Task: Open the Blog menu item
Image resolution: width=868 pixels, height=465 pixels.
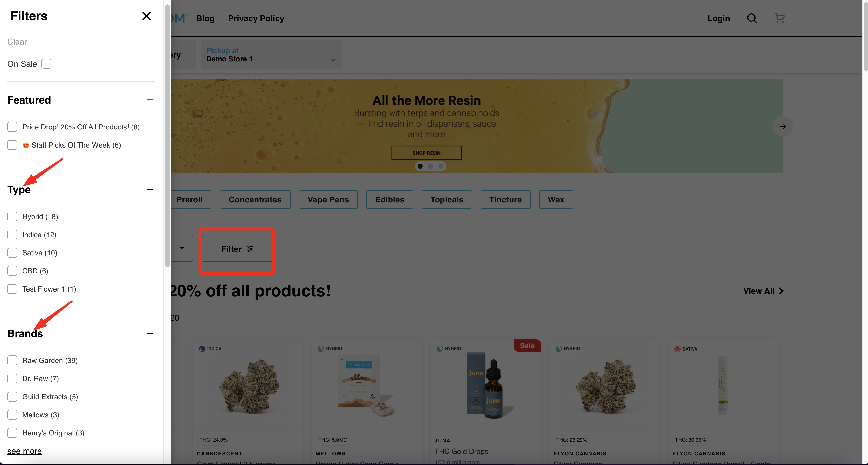Action: coord(205,19)
